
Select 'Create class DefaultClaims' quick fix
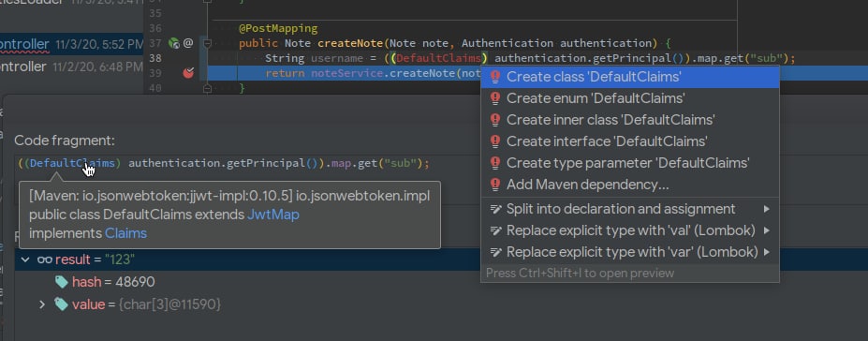coord(630,77)
